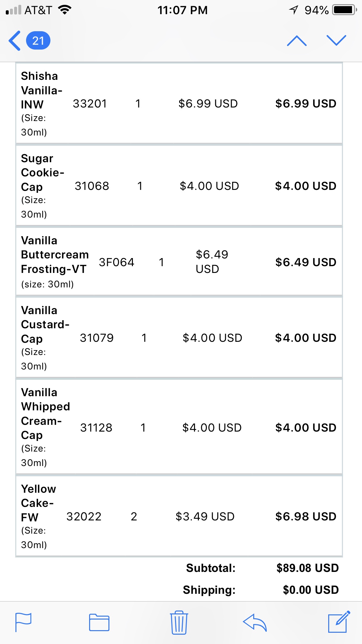Tap the Subtotal amount $89.08 USD
This screenshot has height=644, width=362.
(x=307, y=568)
